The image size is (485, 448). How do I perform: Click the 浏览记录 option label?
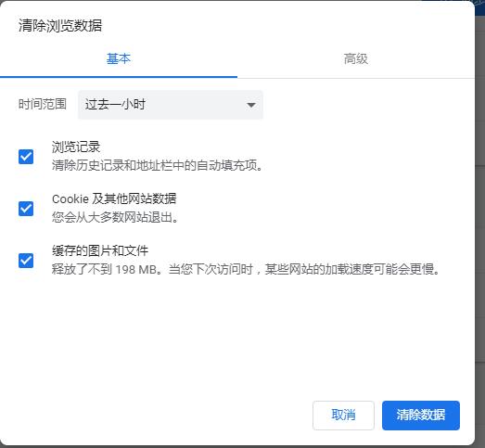click(x=76, y=147)
